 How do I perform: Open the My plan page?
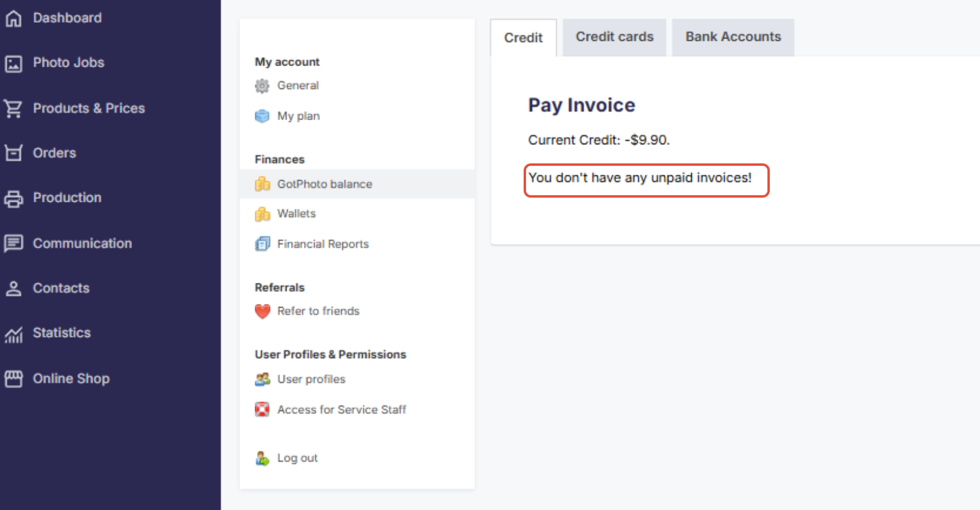pos(298,116)
